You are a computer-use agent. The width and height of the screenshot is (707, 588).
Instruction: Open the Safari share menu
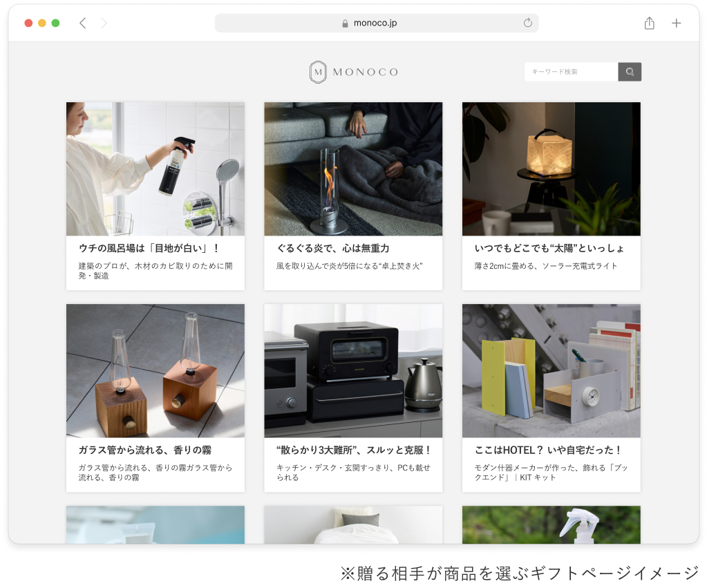(x=649, y=23)
